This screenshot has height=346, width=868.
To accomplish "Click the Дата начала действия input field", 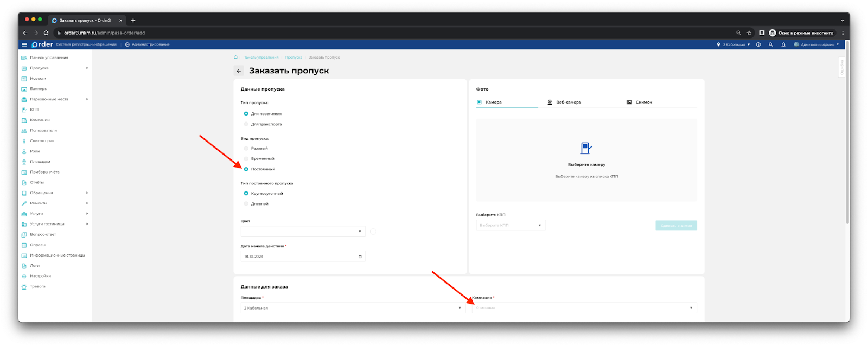I will [298, 257].
